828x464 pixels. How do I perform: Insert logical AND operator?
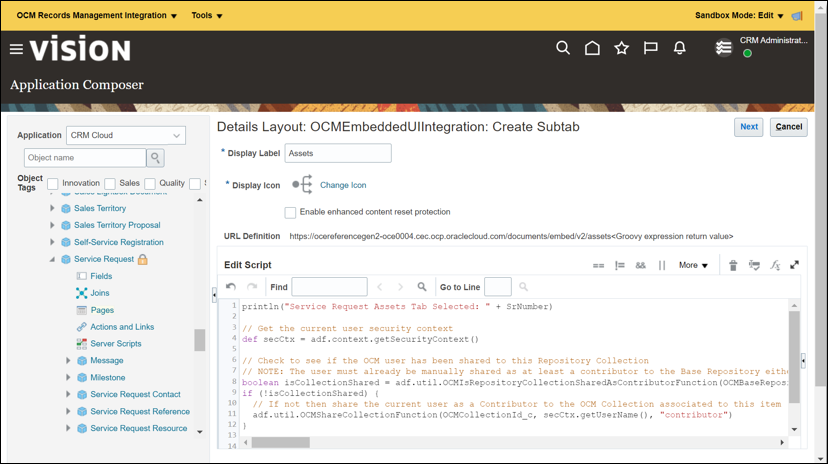tap(641, 266)
